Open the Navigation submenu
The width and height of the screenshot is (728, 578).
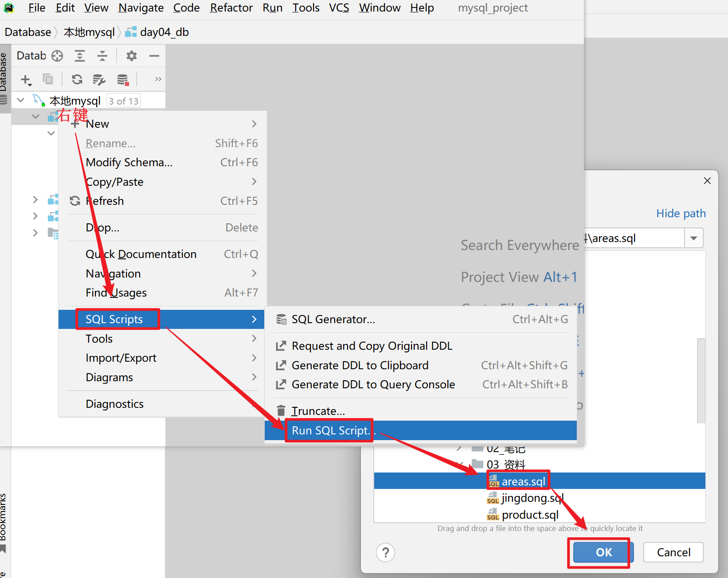[x=162, y=273]
